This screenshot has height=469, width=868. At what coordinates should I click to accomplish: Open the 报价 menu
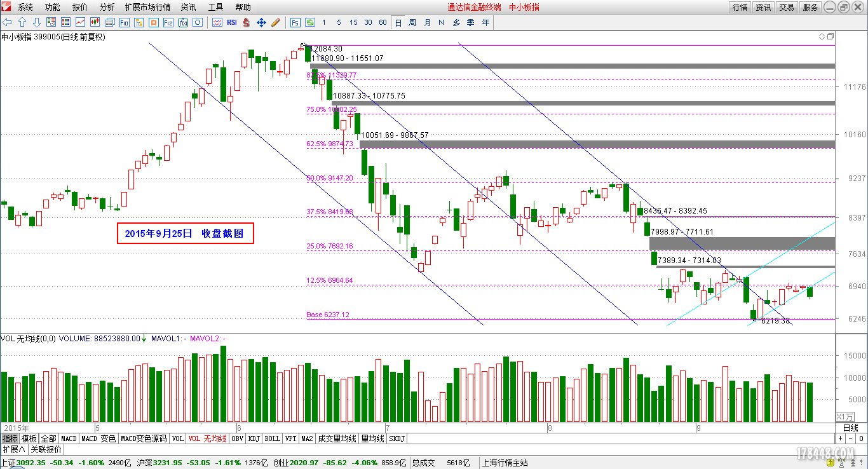click(80, 7)
